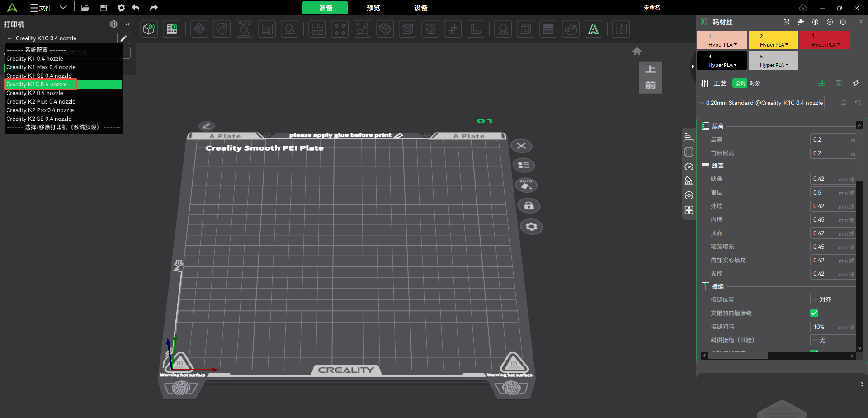Open the printer preset combo box

point(61,38)
